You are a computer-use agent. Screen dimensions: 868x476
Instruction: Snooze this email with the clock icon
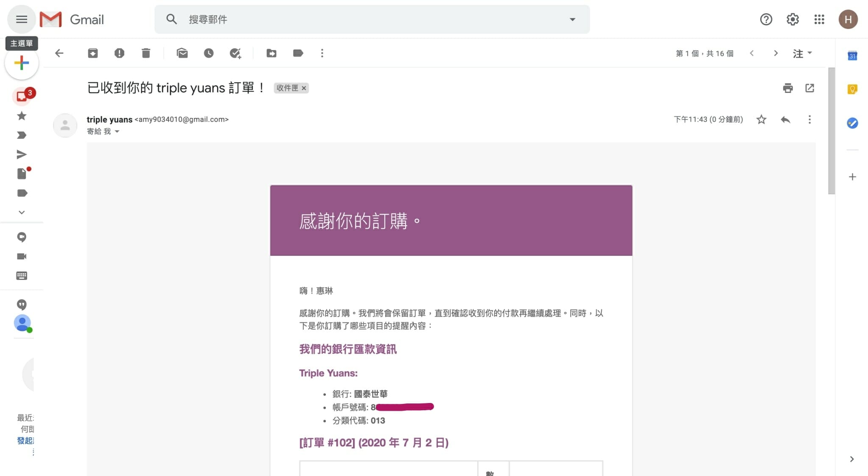tap(208, 53)
